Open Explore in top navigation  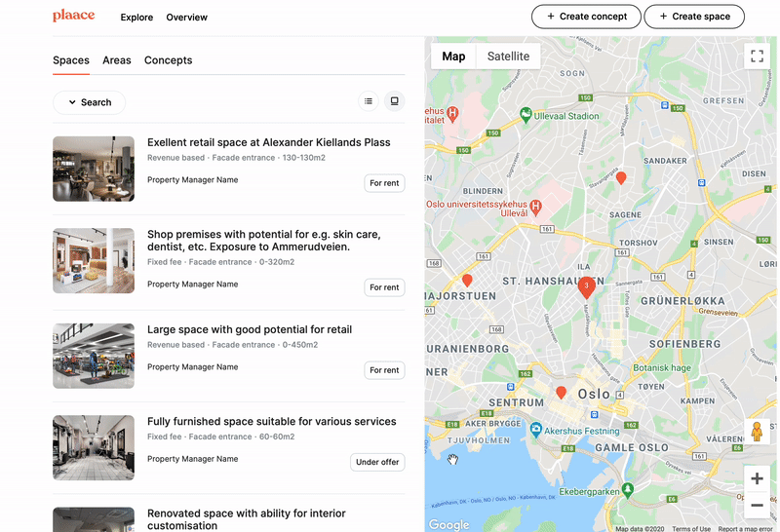pyautogui.click(x=136, y=18)
